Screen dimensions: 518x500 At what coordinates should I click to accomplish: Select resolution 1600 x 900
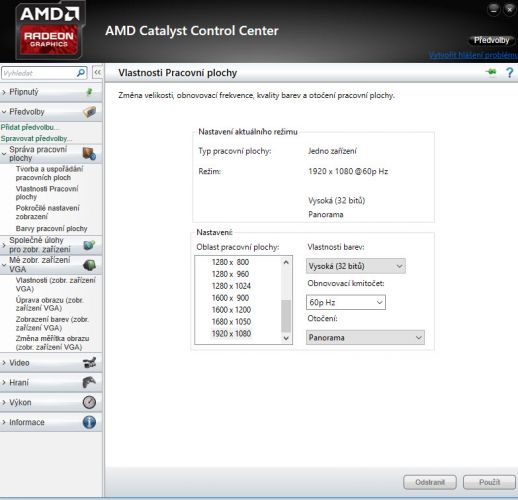point(230,298)
